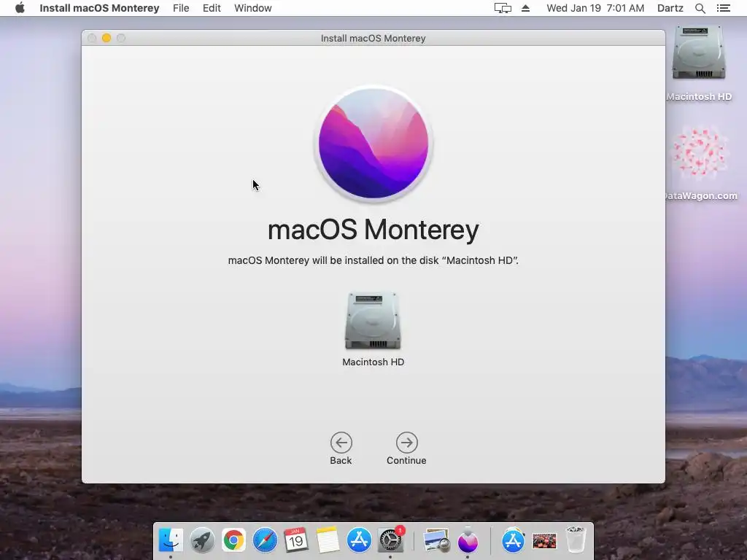The height and width of the screenshot is (560, 747).
Task: Click the screen mirroring displays icon
Action: click(x=503, y=8)
